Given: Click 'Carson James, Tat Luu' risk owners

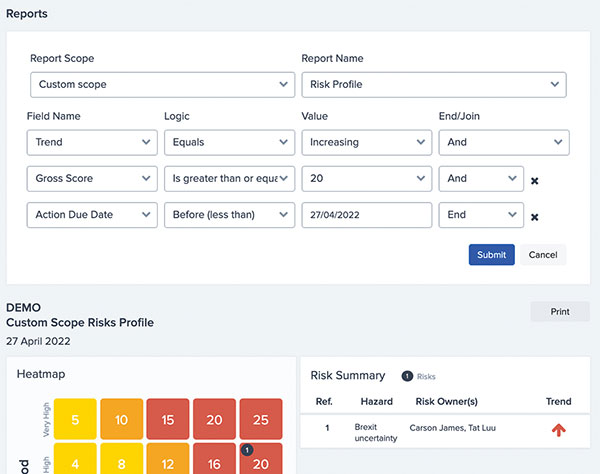Looking at the screenshot, I should pos(453,428).
